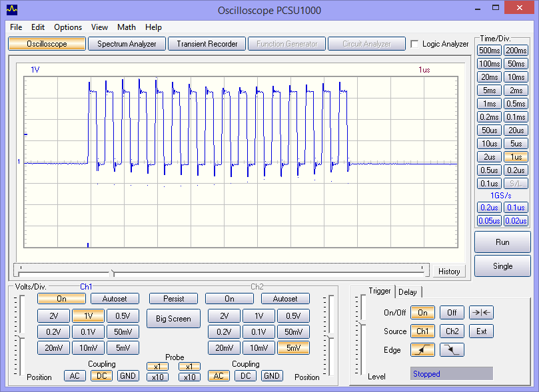This screenshot has height=392, width=539.
Task: Switch to Transient Recorder mode
Action: tap(207, 44)
